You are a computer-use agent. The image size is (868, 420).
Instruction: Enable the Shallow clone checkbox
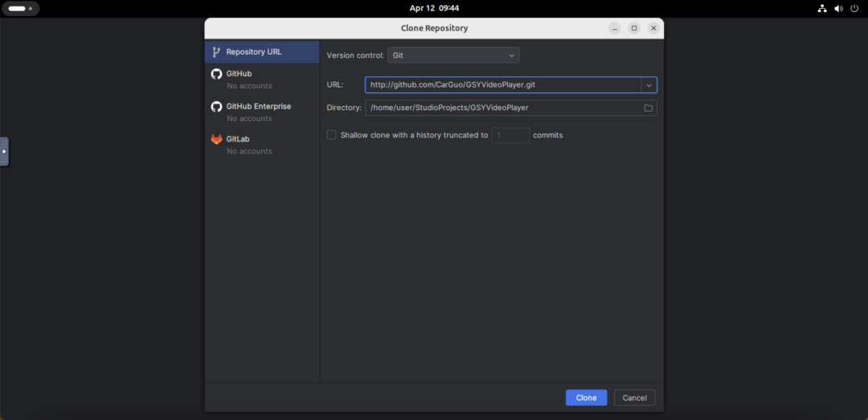[x=332, y=134]
